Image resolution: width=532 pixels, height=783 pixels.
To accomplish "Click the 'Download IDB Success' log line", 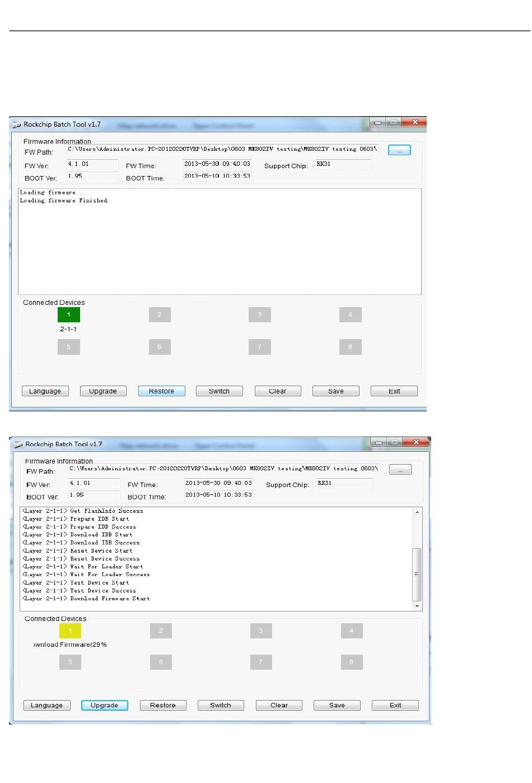I will pyautogui.click(x=81, y=543).
